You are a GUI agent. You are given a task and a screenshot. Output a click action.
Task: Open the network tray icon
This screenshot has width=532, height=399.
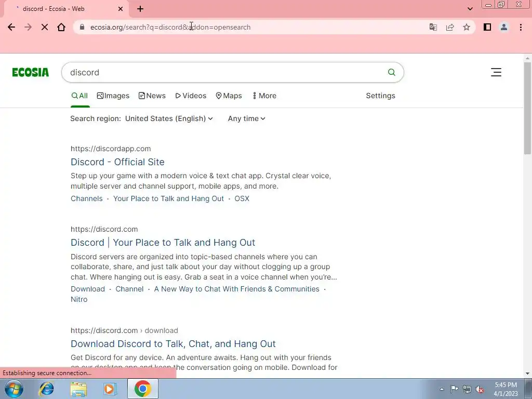[467, 389]
